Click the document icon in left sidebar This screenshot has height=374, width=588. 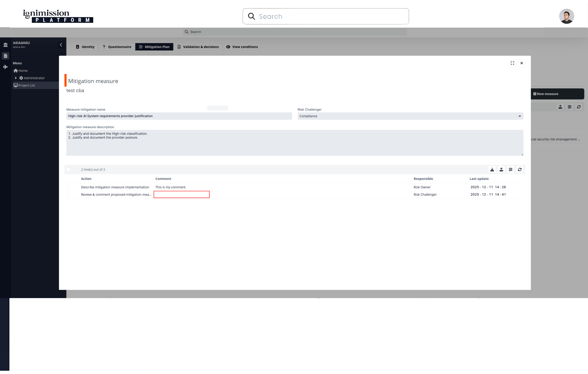tap(5, 56)
